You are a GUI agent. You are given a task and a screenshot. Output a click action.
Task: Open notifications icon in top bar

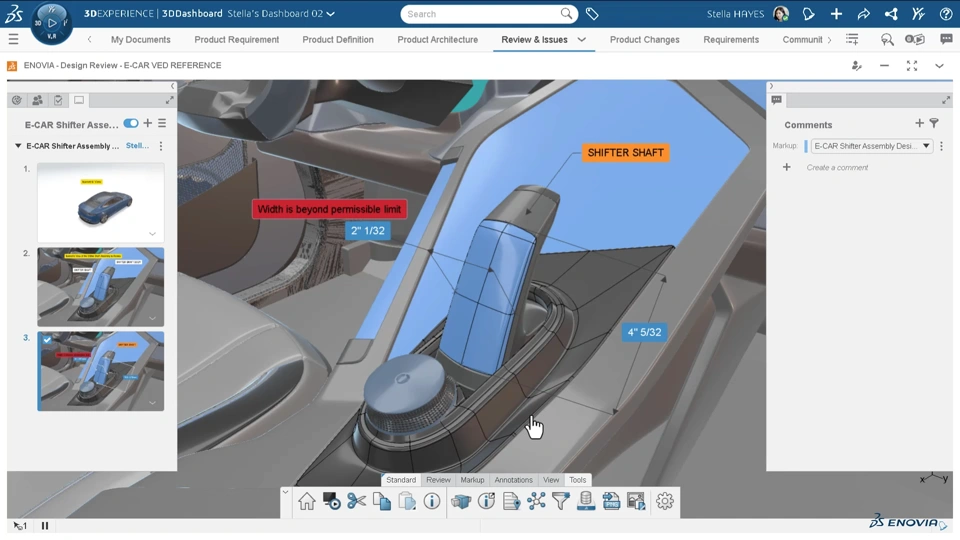point(808,13)
